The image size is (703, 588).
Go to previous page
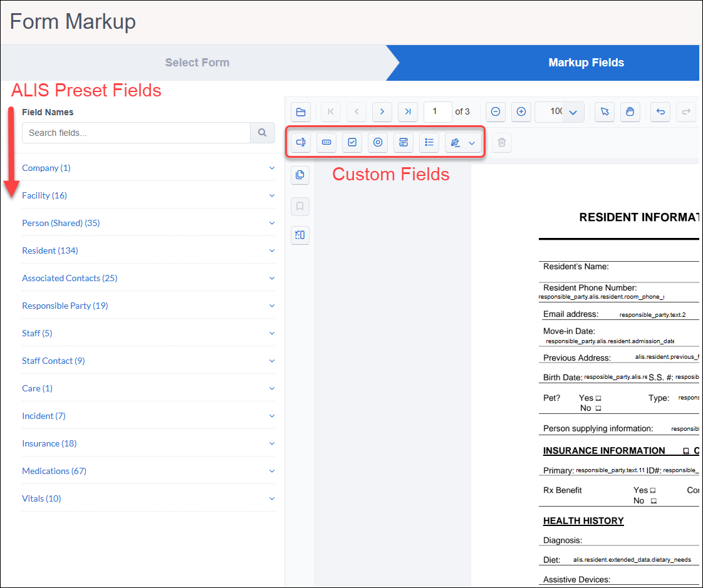pyautogui.click(x=357, y=112)
